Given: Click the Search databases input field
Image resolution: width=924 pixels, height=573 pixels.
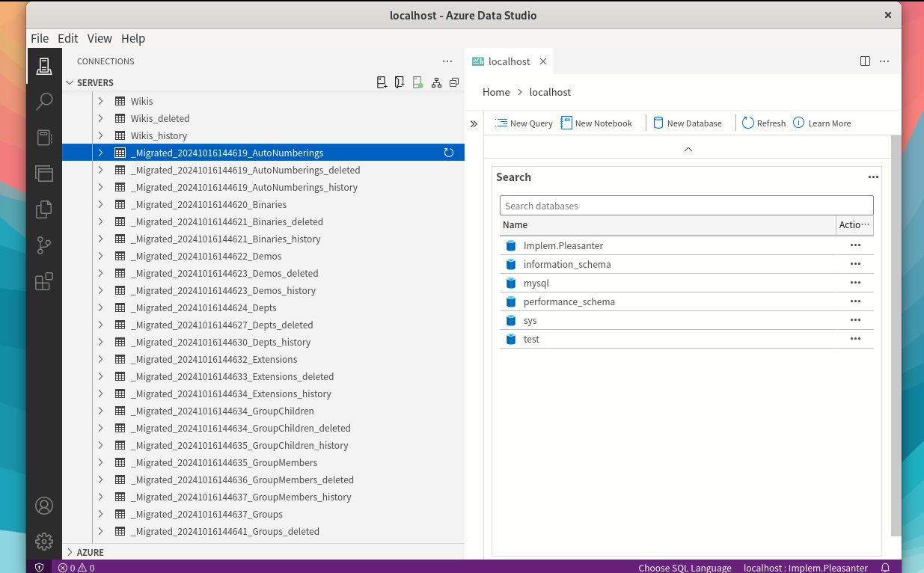Looking at the screenshot, I should pos(686,206).
